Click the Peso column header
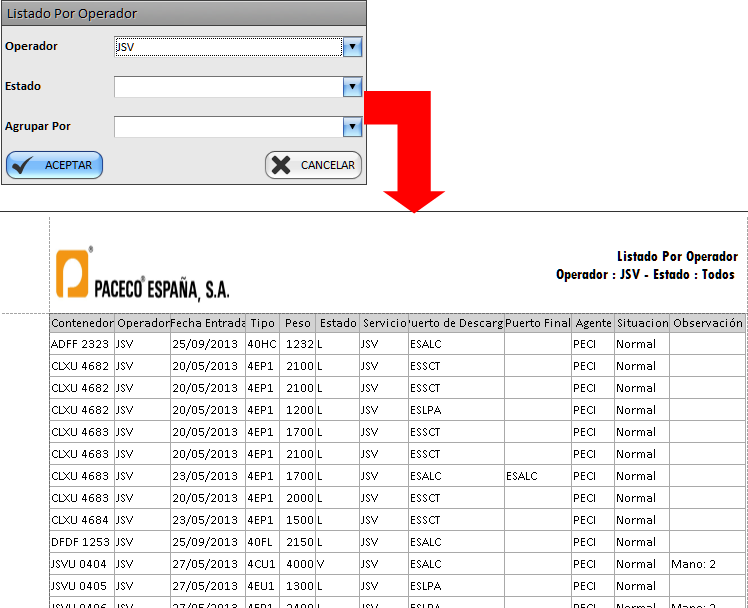748x608 pixels. tap(297, 323)
